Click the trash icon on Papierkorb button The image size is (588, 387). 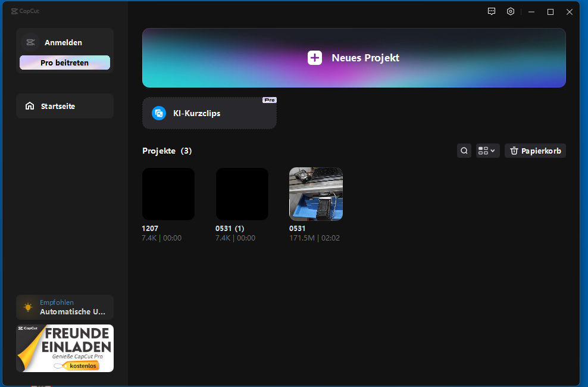pyautogui.click(x=514, y=151)
